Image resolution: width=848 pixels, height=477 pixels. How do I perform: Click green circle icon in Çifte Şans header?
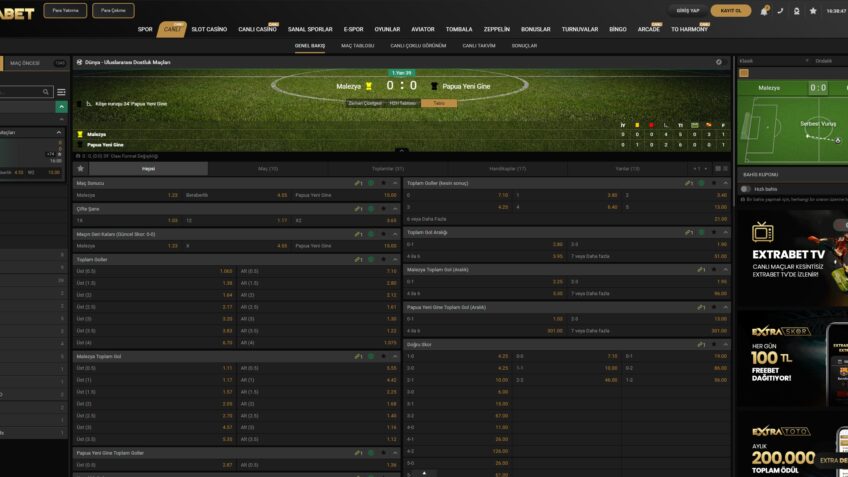(x=371, y=207)
